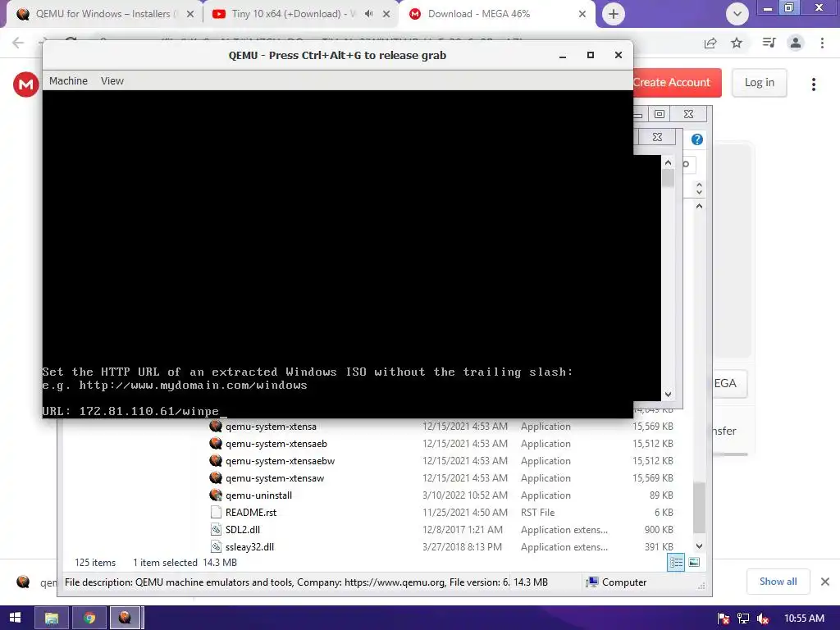This screenshot has width=840, height=630.
Task: Open Chrome from taskbar
Action: point(89,618)
